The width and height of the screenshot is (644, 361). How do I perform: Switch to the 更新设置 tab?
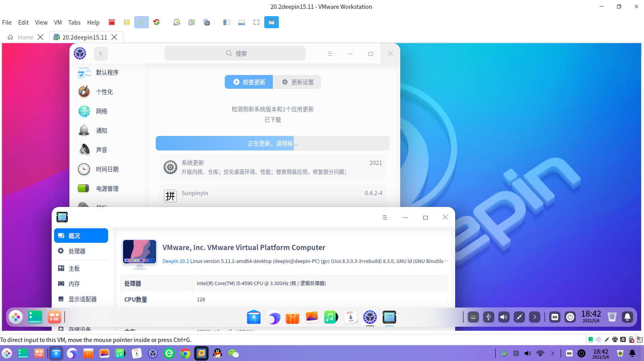(297, 82)
